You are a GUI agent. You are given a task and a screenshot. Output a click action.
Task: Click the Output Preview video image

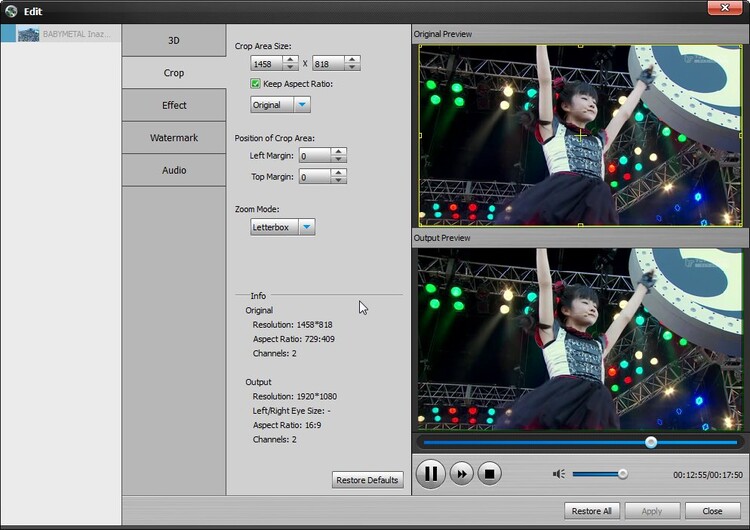click(x=580, y=339)
